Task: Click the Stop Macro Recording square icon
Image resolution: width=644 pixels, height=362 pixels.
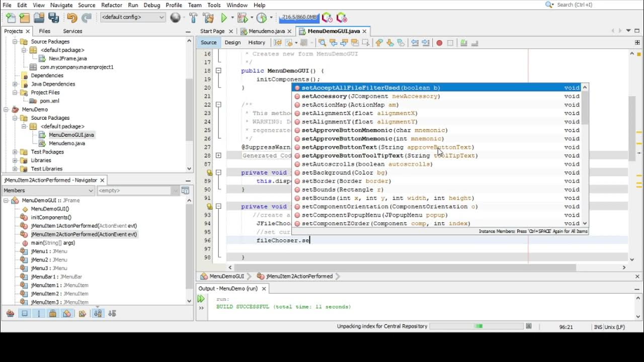Action: (450, 43)
